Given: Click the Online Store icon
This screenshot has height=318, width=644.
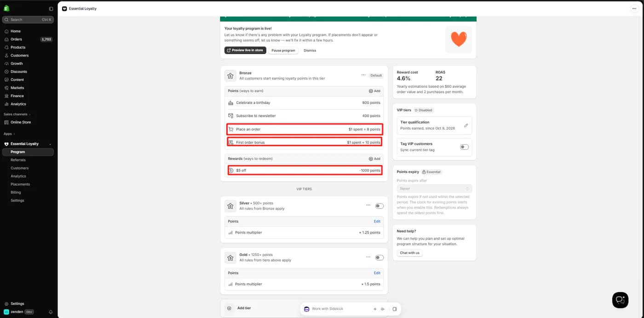Looking at the screenshot, I should tap(6, 122).
